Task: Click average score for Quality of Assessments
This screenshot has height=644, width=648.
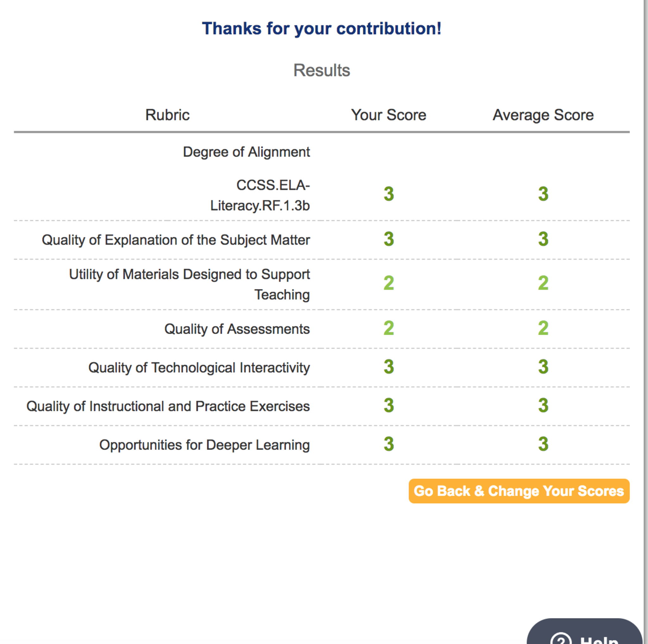Action: pos(543,328)
